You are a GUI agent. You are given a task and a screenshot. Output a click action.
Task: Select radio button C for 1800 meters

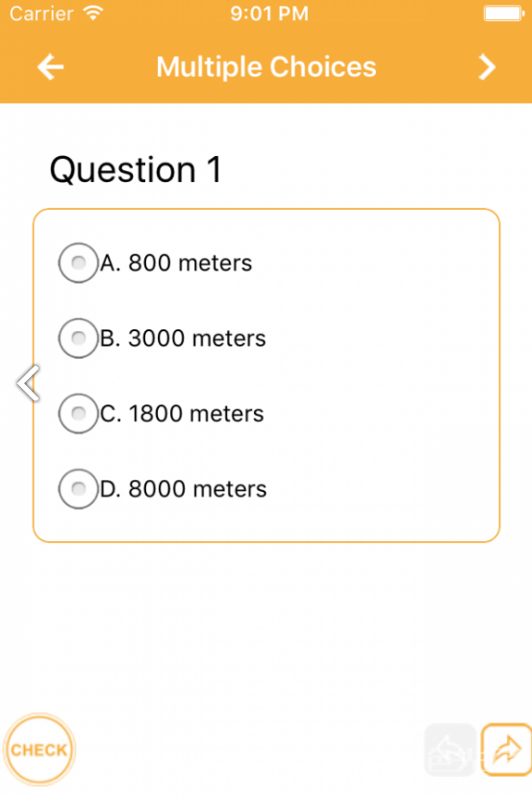78,413
